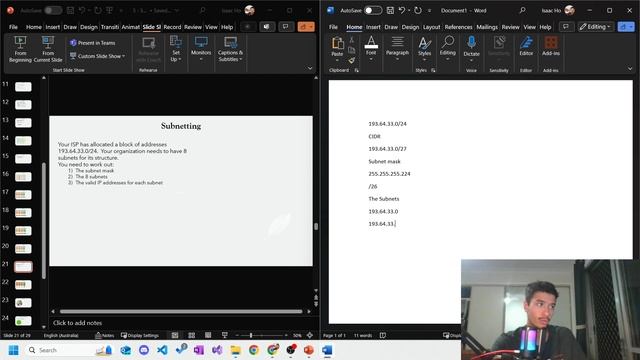Save the Word document
The height and width of the screenshot is (360, 640).
tap(390, 10)
